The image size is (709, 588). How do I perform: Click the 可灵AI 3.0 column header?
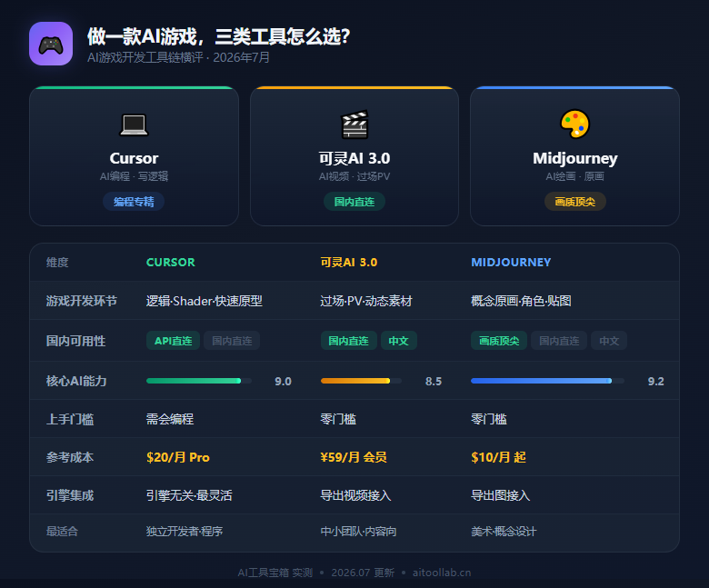click(349, 262)
